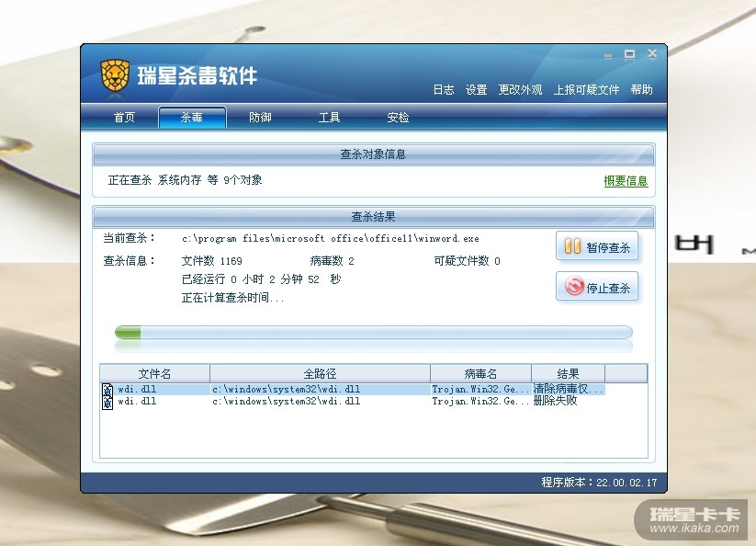Open 设置 settings
756x546 pixels.
(x=476, y=90)
